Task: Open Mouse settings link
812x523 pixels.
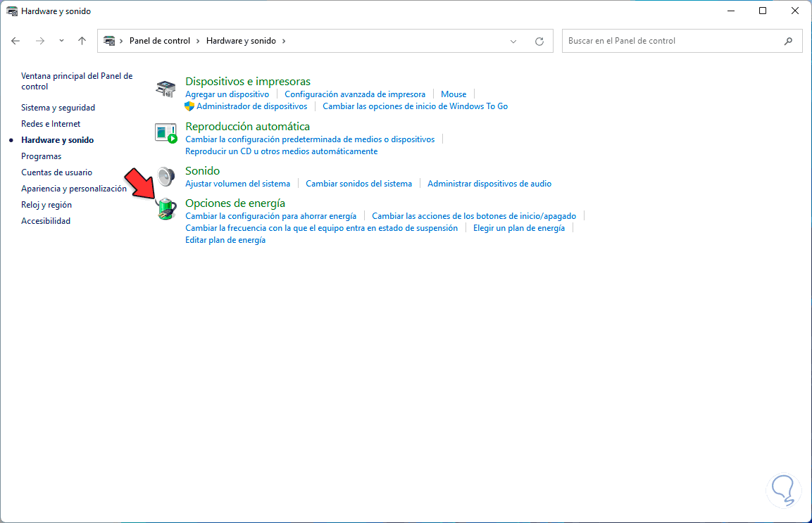Action: 453,94
